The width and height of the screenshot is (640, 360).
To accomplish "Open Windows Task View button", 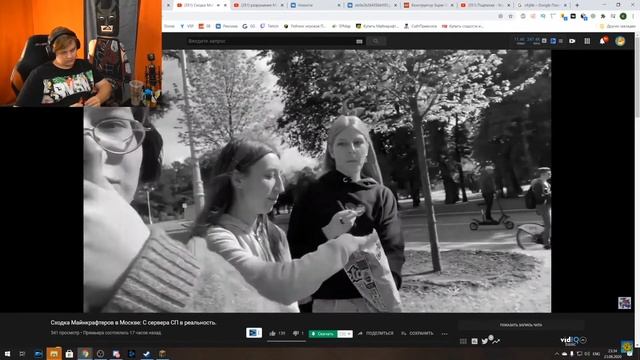I will click(22, 353).
